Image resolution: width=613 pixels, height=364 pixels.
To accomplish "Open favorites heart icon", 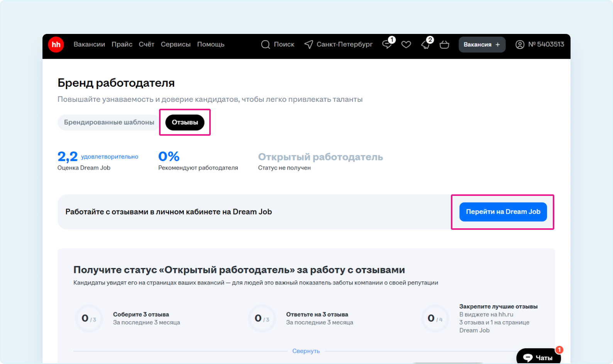I will (406, 45).
